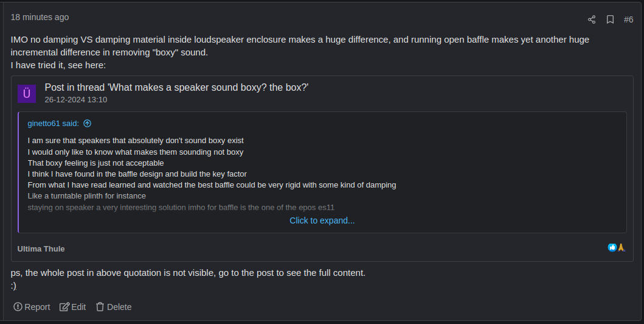Click the '18 minutes ago' timestamp

pyautogui.click(x=40, y=17)
